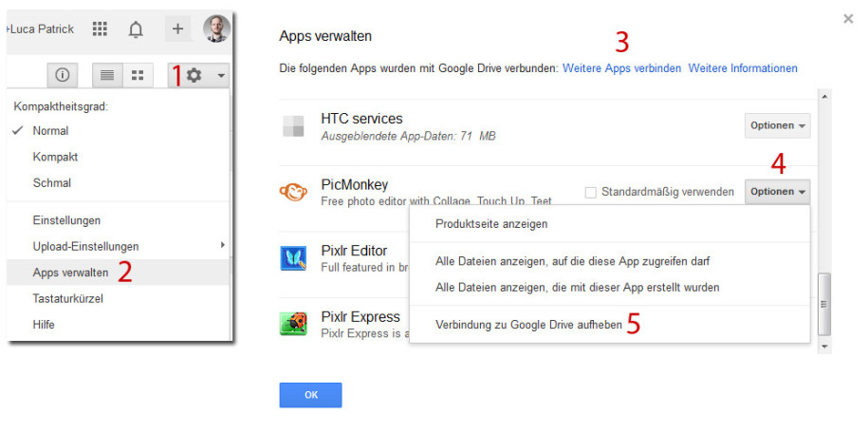
Task: Click the blue OK button
Action: tap(310, 395)
